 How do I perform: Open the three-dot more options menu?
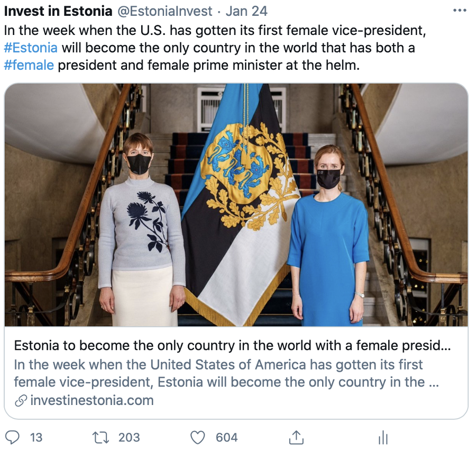click(460, 11)
